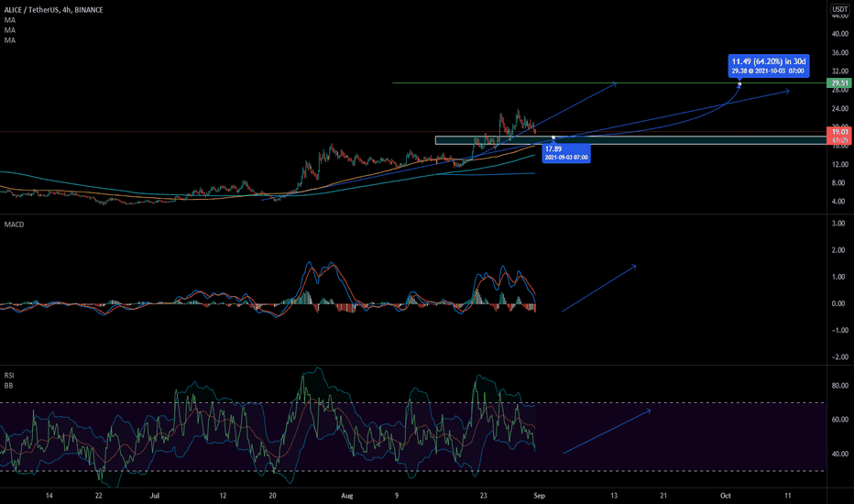Click the 32.00 price axis value
Image resolution: width=854 pixels, height=504 pixels.
coord(840,71)
